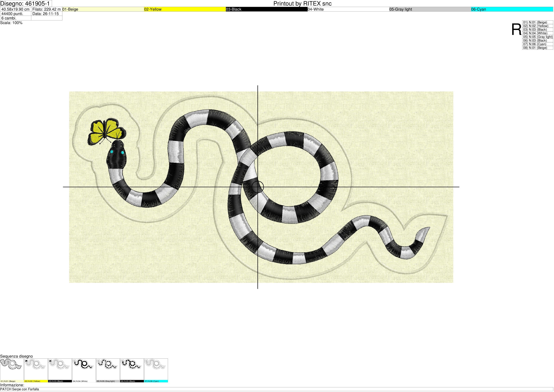This screenshot has height=392, width=554.
Task: Click the snake's black head
Action: point(116,155)
